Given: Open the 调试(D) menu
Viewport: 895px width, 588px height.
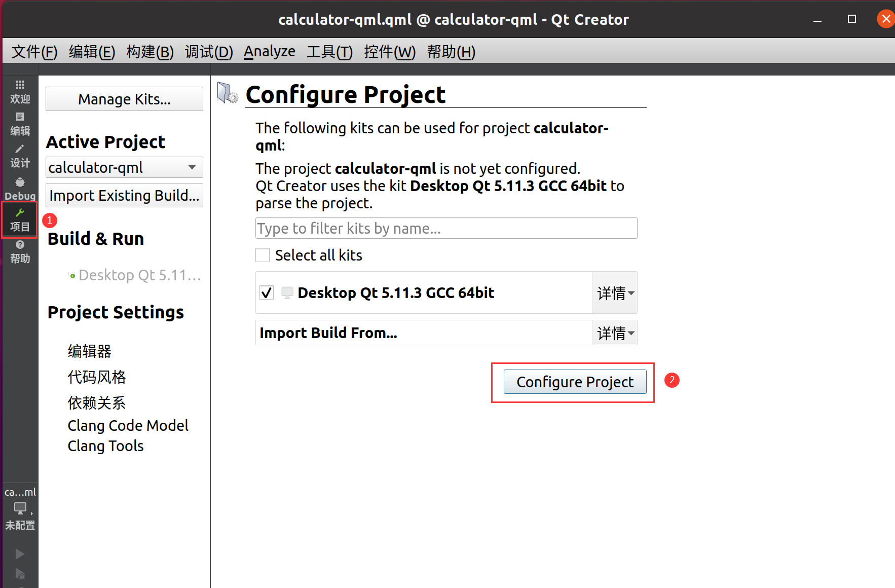Looking at the screenshot, I should (209, 52).
